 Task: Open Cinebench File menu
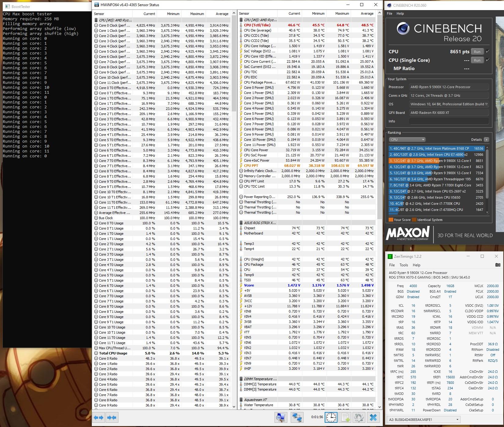click(390, 13)
